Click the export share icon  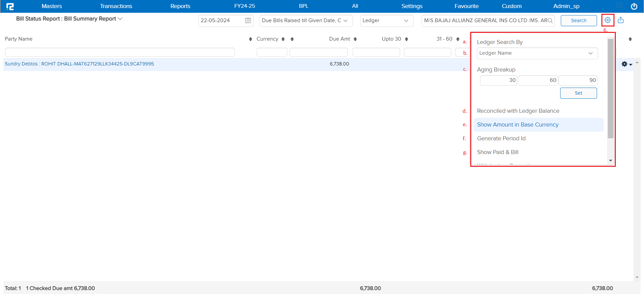click(621, 20)
